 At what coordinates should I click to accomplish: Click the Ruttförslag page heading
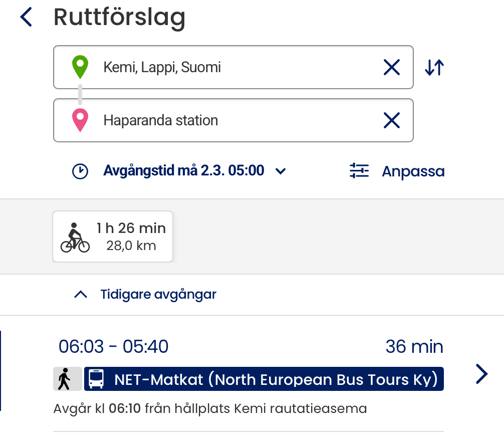[x=119, y=17]
